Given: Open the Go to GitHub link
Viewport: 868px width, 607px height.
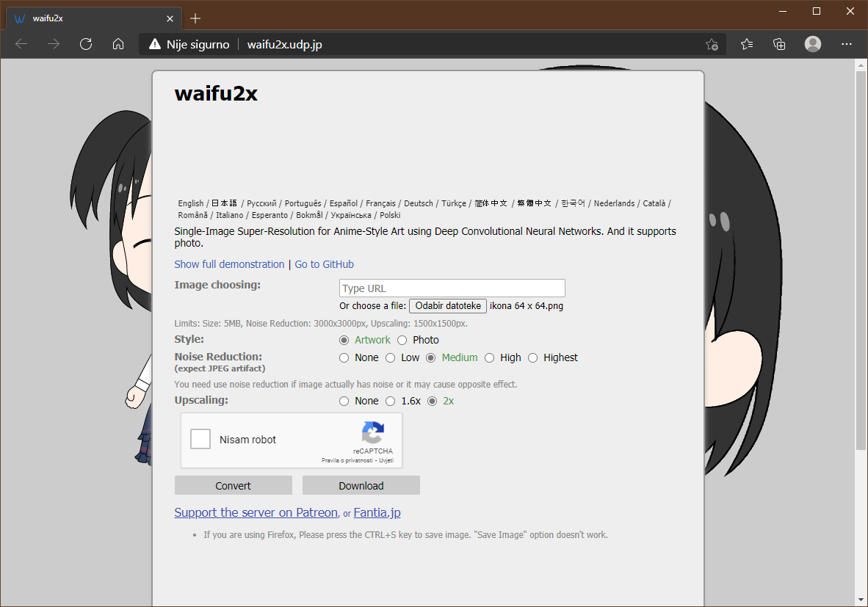Looking at the screenshot, I should (x=324, y=264).
